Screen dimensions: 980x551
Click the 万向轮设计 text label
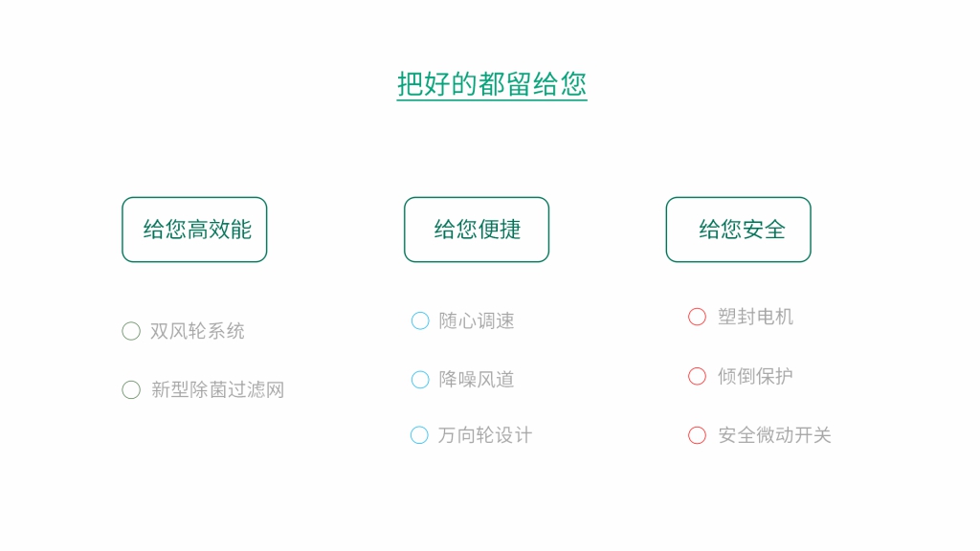click(485, 435)
